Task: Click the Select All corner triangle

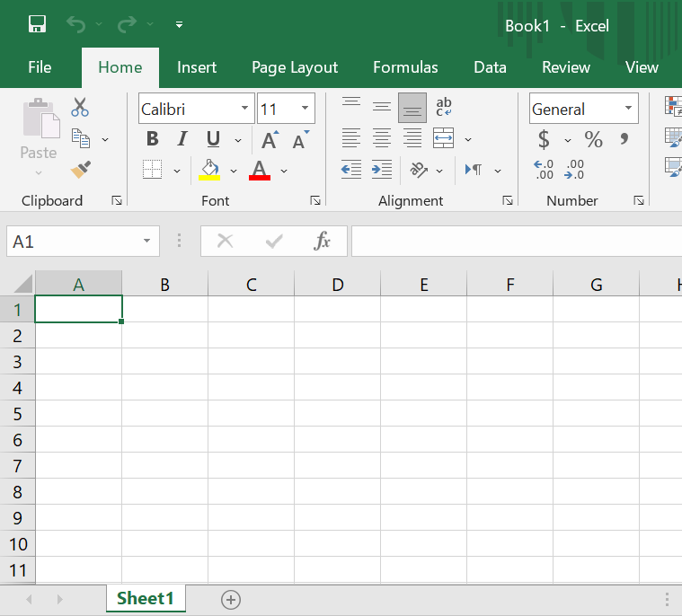Action: pyautogui.click(x=22, y=284)
